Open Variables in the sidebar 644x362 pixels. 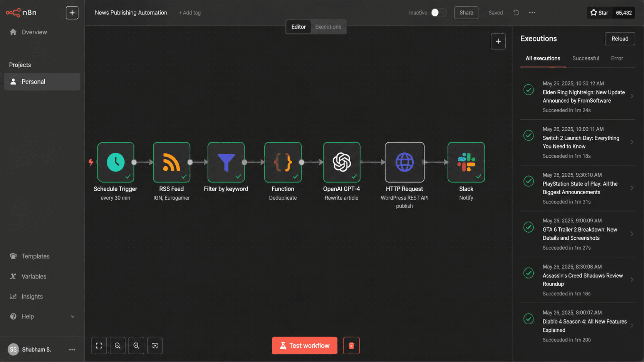point(34,276)
